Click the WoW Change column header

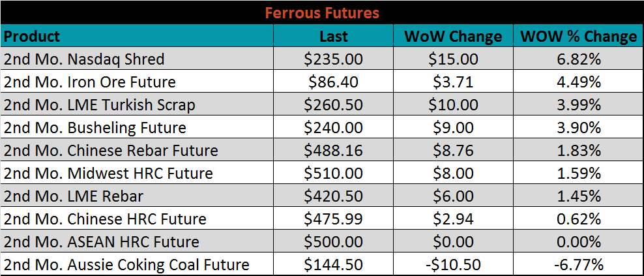tap(453, 36)
